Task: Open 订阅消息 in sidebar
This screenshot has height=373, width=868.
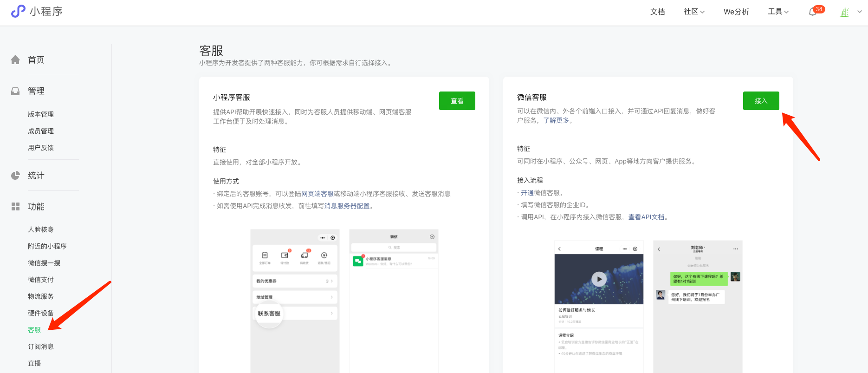Action: point(41,347)
